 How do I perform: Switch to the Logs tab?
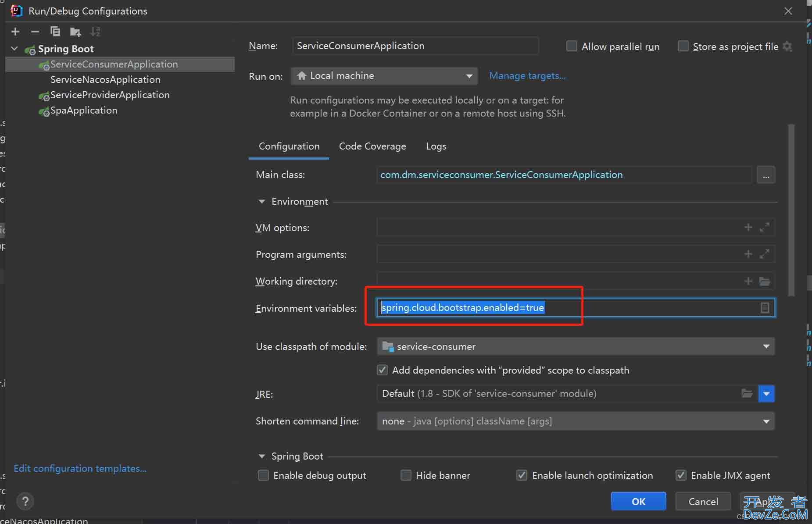436,146
